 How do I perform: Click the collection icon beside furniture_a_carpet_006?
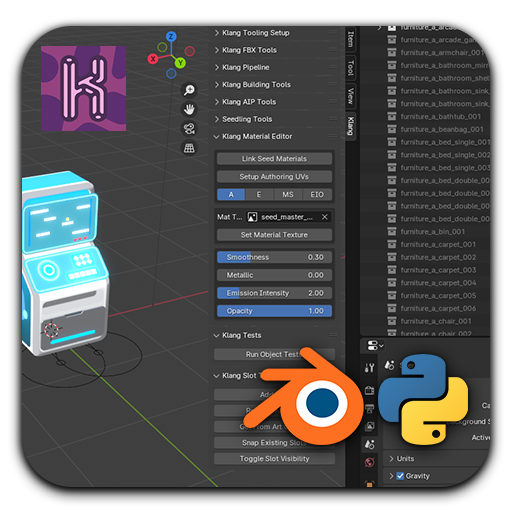coord(392,309)
